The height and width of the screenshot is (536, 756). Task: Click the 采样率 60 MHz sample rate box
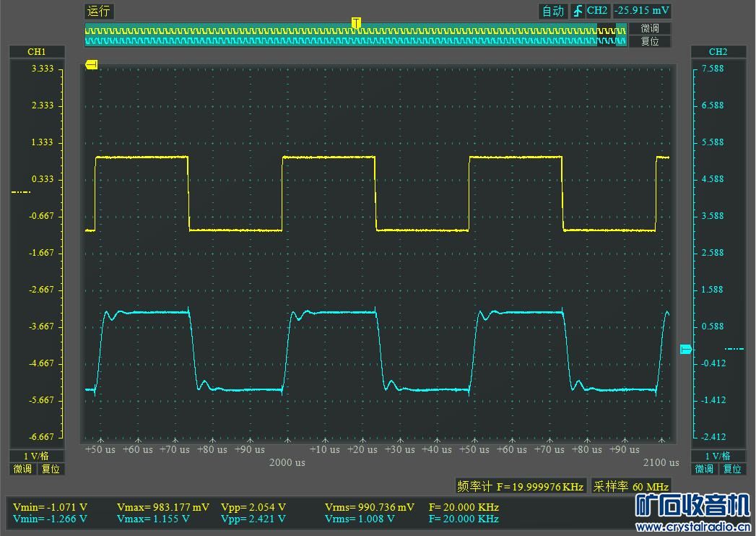pos(630,486)
